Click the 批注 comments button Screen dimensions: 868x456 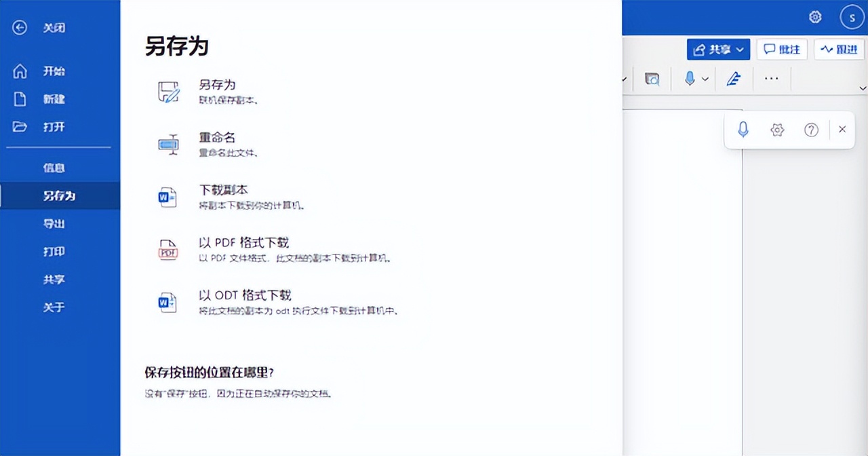tap(781, 49)
